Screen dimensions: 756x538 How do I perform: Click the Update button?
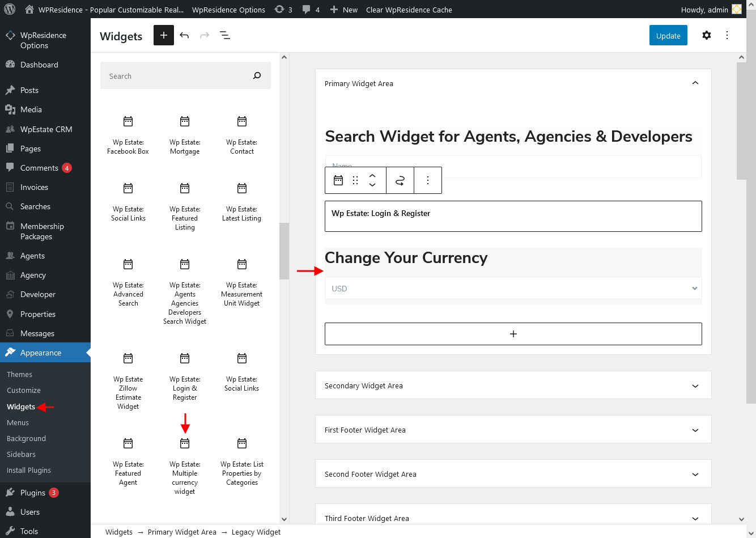tap(668, 35)
